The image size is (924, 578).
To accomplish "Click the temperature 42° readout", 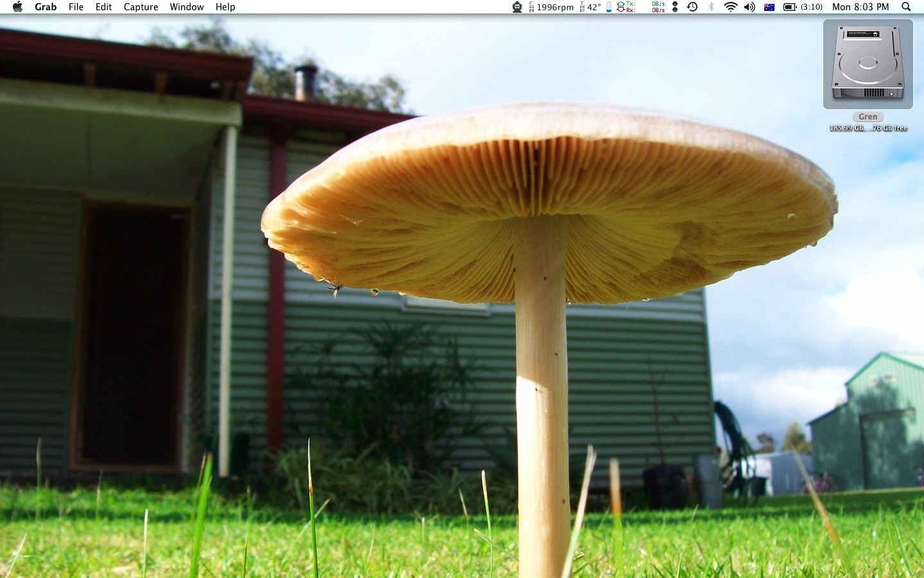I will (x=590, y=7).
